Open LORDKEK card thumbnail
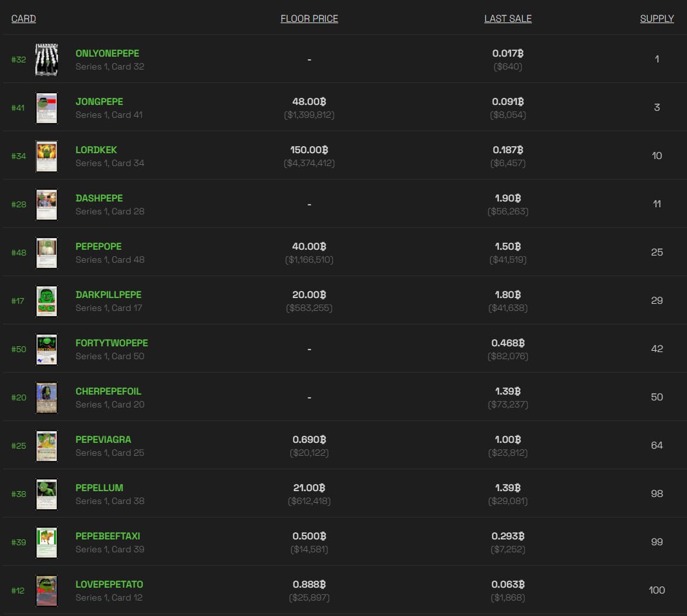 click(46, 156)
